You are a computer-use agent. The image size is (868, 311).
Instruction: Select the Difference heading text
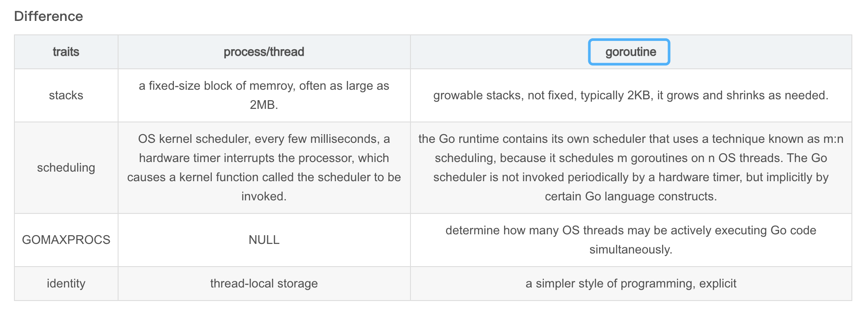pos(48,16)
